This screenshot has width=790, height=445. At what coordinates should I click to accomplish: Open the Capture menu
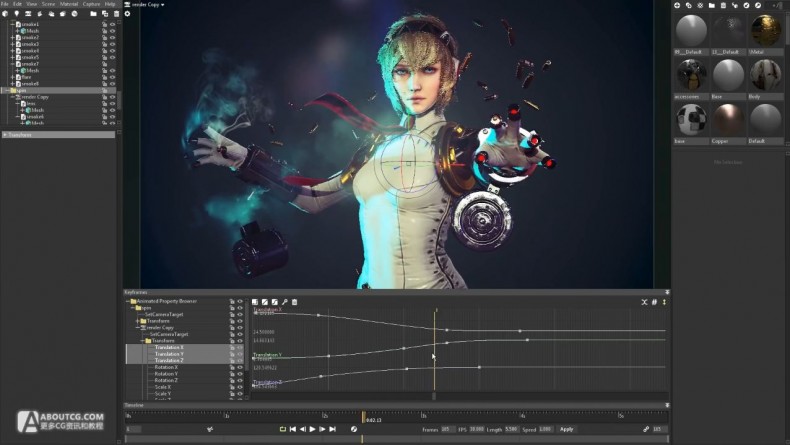(x=91, y=4)
